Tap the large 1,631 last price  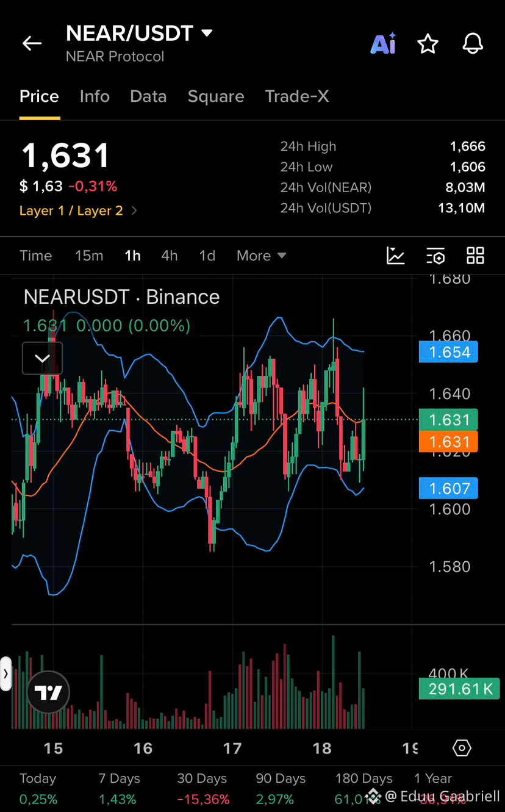[66, 156]
